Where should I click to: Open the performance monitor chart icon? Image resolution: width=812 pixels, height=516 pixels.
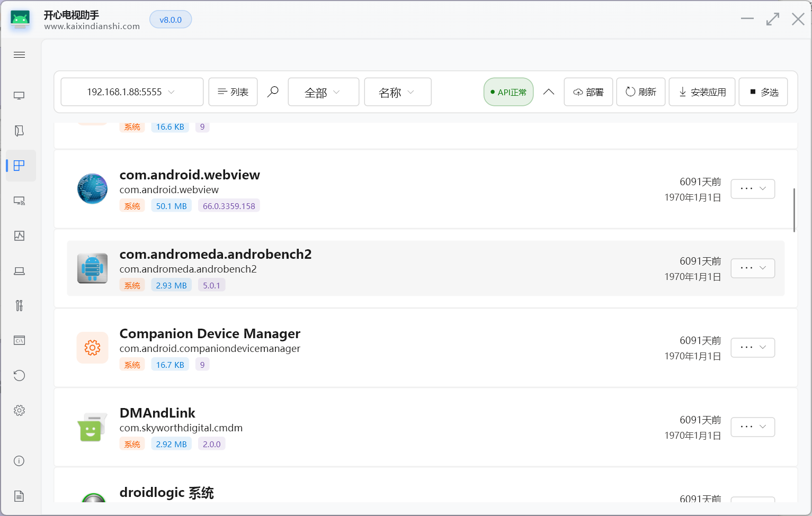click(x=19, y=236)
